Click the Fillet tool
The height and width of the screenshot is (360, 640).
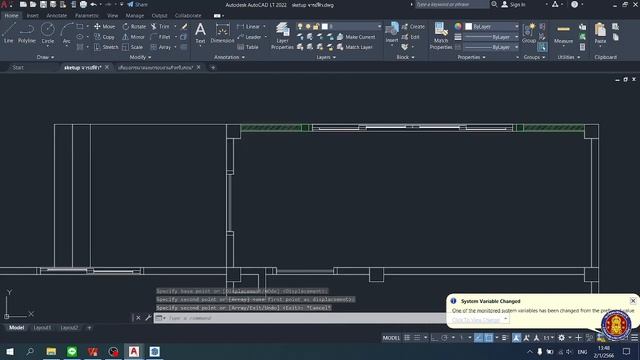tap(160, 37)
